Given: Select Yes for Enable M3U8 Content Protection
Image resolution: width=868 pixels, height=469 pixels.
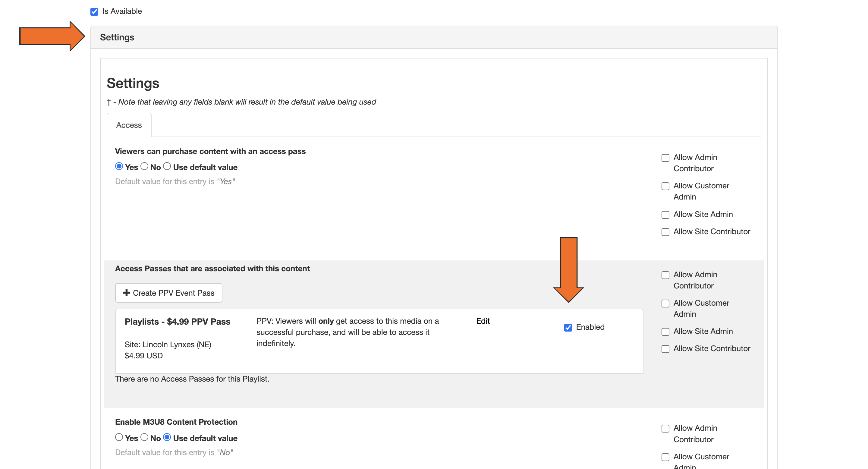Looking at the screenshot, I should point(119,437).
